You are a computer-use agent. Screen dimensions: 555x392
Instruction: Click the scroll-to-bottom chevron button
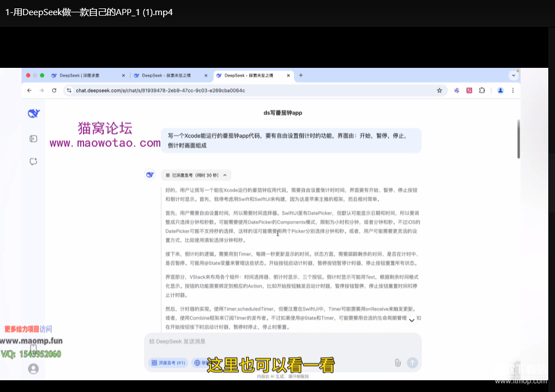pyautogui.click(x=411, y=320)
